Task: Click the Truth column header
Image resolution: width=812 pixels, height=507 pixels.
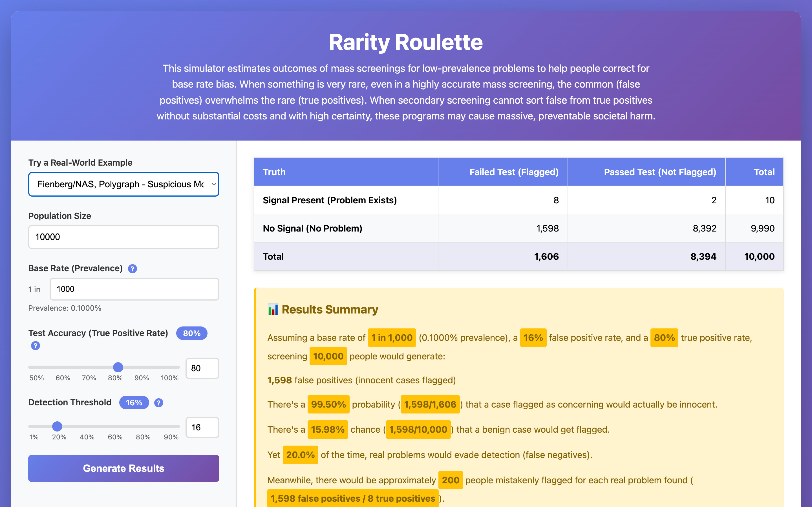Action: tap(274, 172)
